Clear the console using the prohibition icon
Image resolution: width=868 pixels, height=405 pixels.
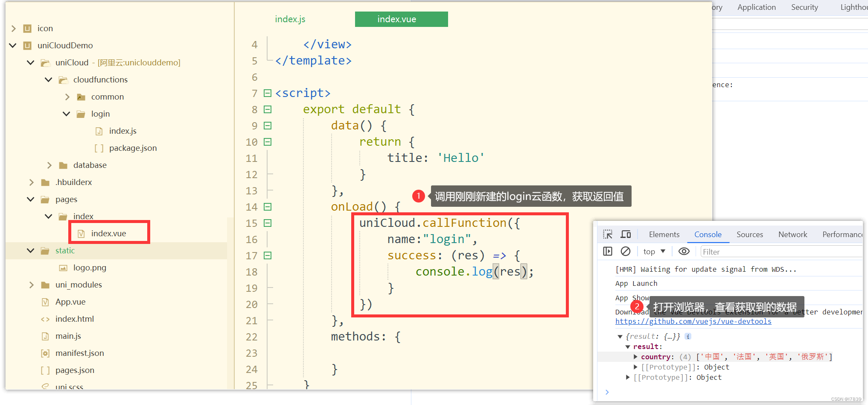626,251
